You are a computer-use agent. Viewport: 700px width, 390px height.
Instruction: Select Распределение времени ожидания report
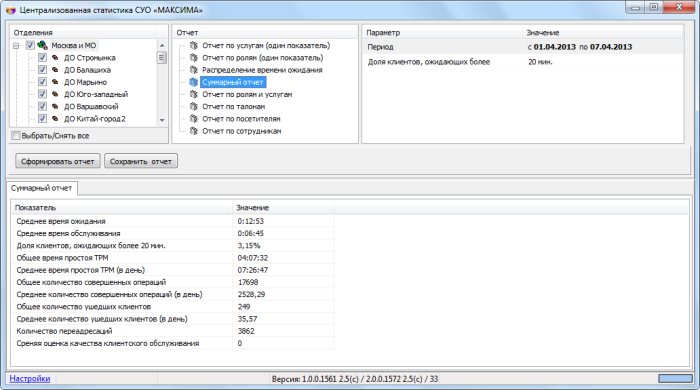tap(262, 70)
